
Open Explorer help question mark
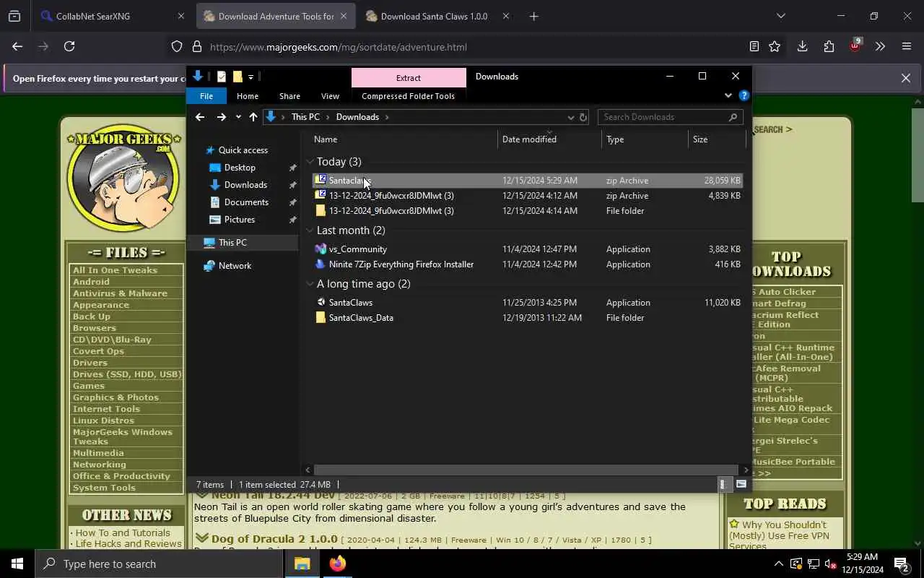click(744, 95)
